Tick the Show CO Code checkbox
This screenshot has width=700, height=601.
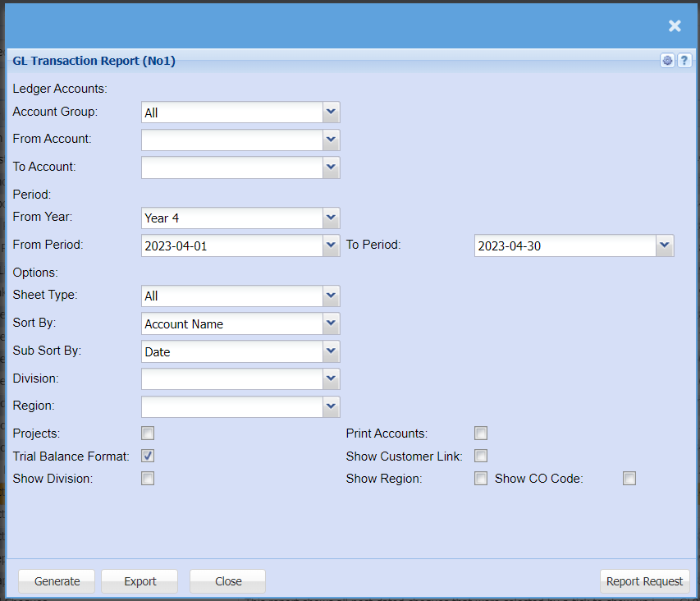(x=629, y=478)
